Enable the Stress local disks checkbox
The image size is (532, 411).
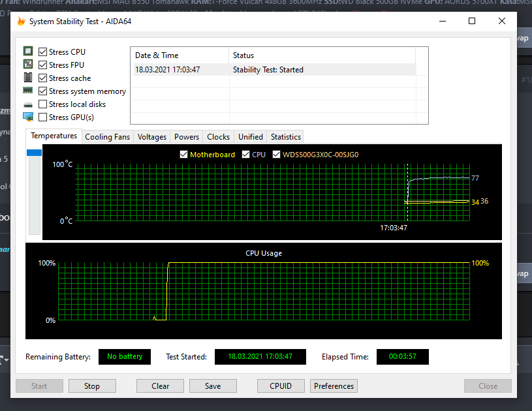tap(42, 104)
